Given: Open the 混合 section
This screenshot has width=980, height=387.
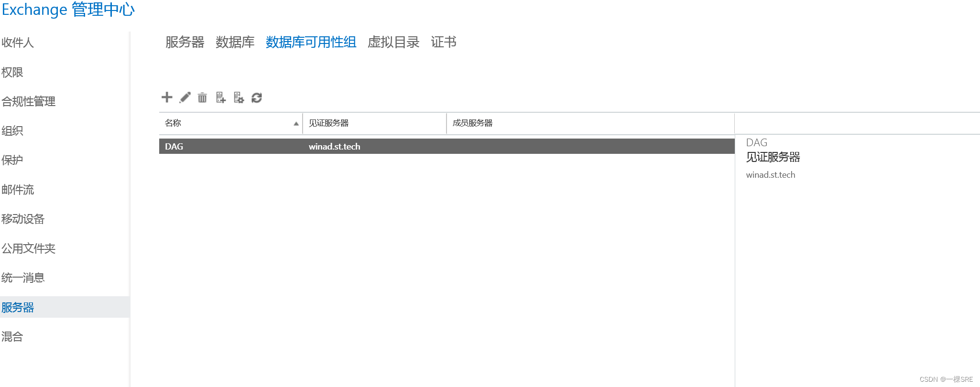Looking at the screenshot, I should [x=12, y=336].
